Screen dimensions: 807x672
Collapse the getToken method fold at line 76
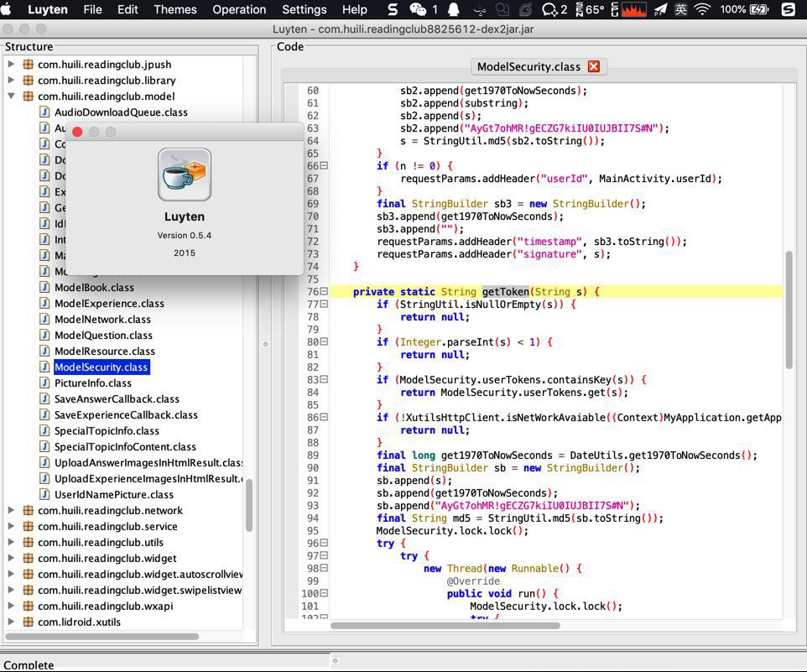324,292
